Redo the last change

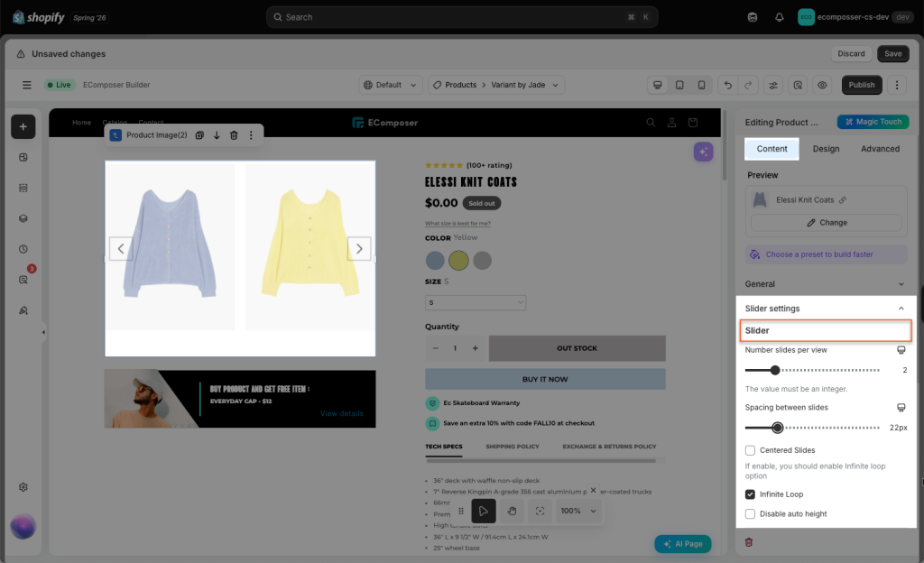coord(748,85)
